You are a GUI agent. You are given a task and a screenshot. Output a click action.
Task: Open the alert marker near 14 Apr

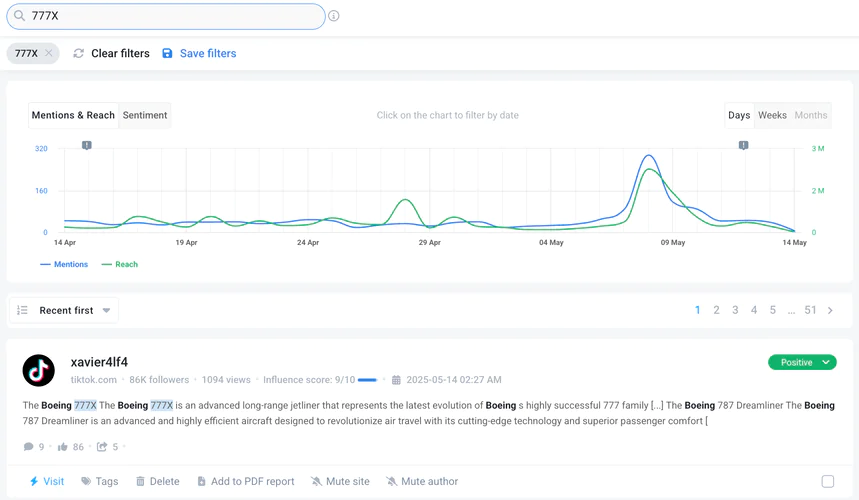(87, 145)
